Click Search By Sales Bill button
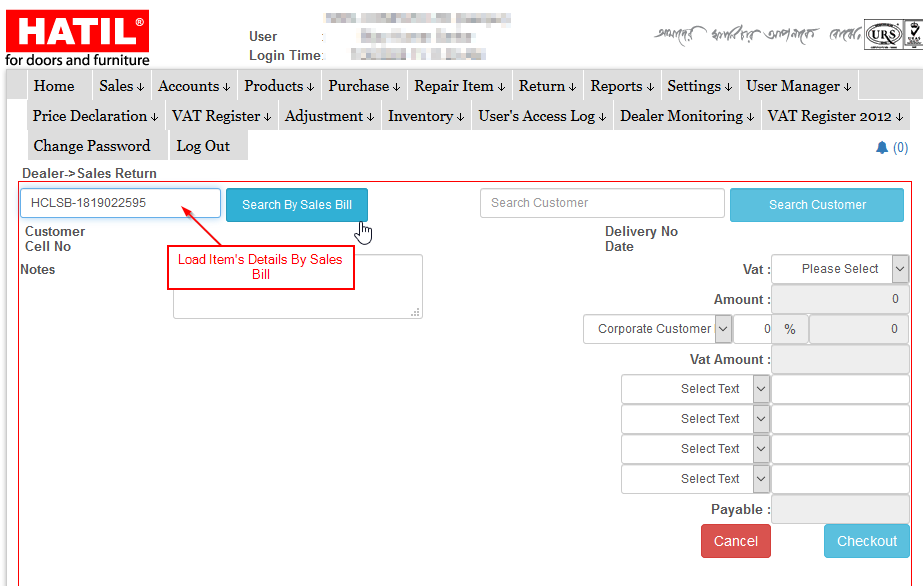This screenshot has height=586, width=923. tap(297, 205)
